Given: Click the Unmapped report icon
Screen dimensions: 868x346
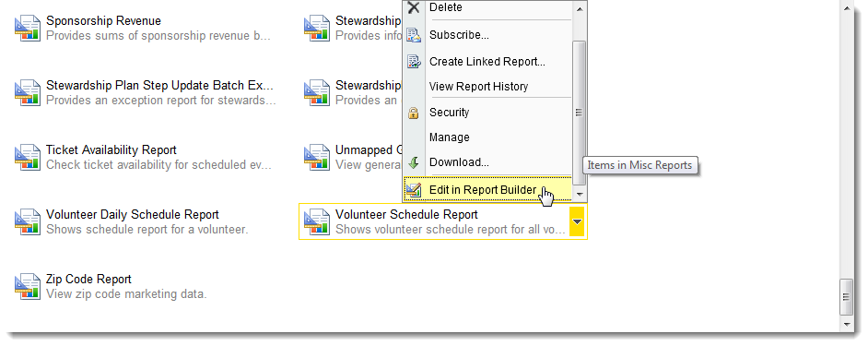Looking at the screenshot, I should pyautogui.click(x=317, y=158).
